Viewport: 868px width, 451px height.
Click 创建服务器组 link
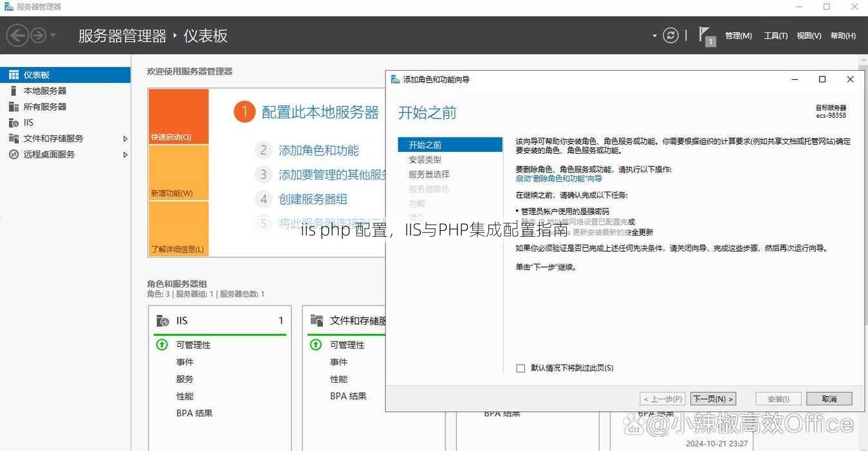(313, 199)
